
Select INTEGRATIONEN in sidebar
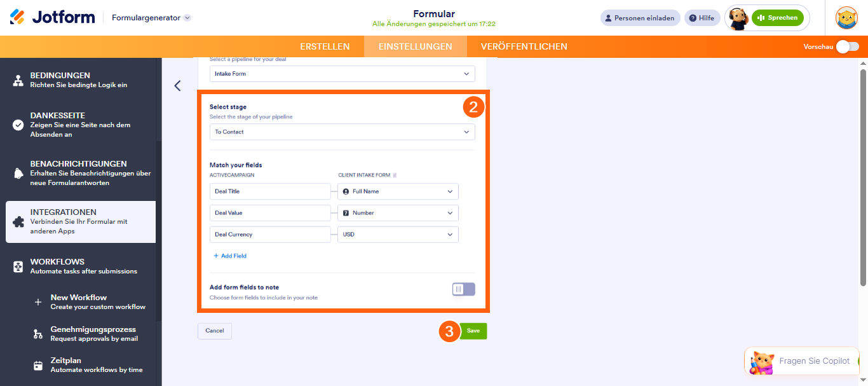click(x=81, y=222)
